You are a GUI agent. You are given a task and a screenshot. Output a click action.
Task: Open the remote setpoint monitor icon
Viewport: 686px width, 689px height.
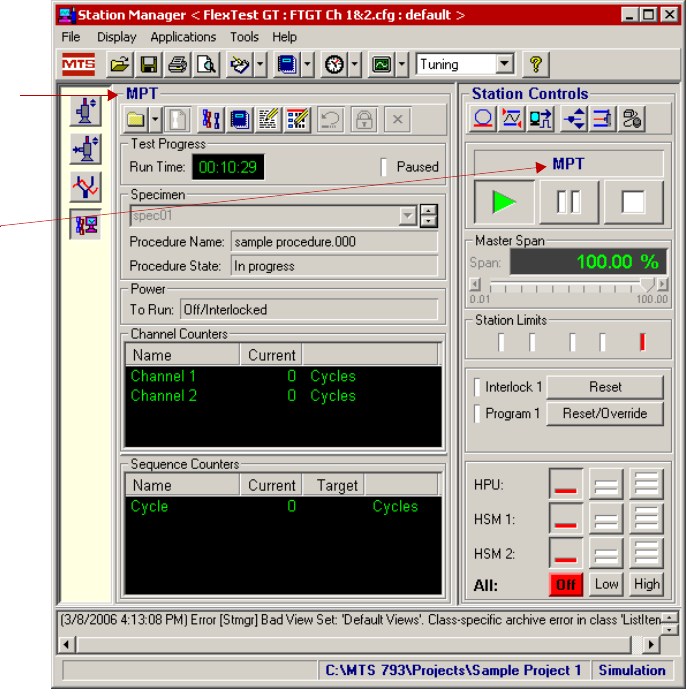[x=540, y=119]
